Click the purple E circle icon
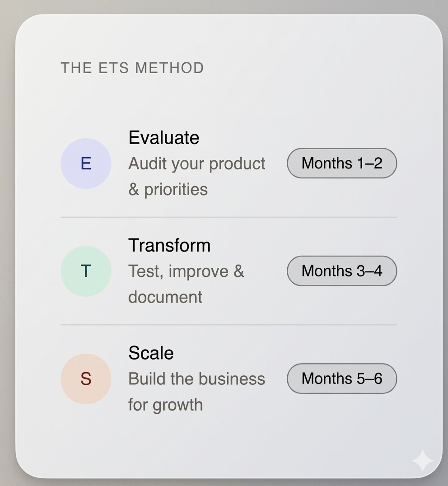The width and height of the screenshot is (448, 486). (86, 164)
